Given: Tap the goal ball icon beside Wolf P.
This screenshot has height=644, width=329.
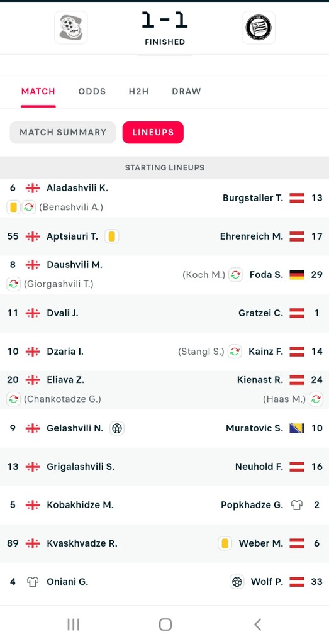Looking at the screenshot, I should point(237,582).
